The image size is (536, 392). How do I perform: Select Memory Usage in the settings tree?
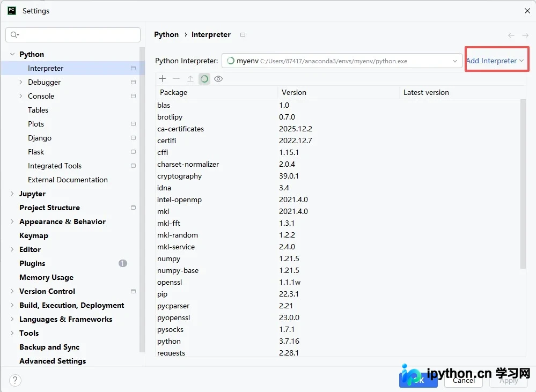pyautogui.click(x=47, y=277)
